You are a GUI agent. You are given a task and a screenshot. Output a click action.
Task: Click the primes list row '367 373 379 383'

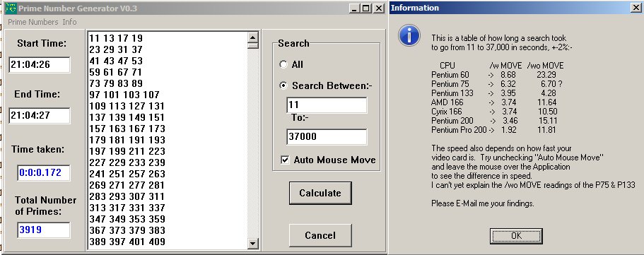[x=127, y=230]
